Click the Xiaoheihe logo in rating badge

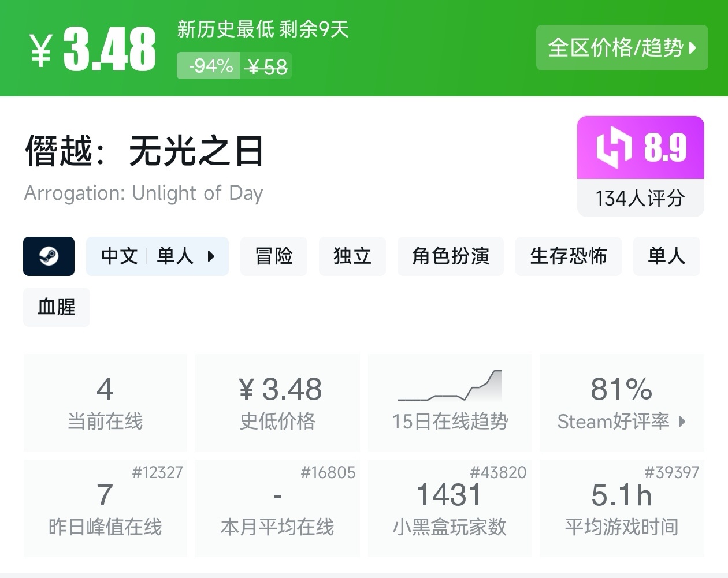point(614,148)
